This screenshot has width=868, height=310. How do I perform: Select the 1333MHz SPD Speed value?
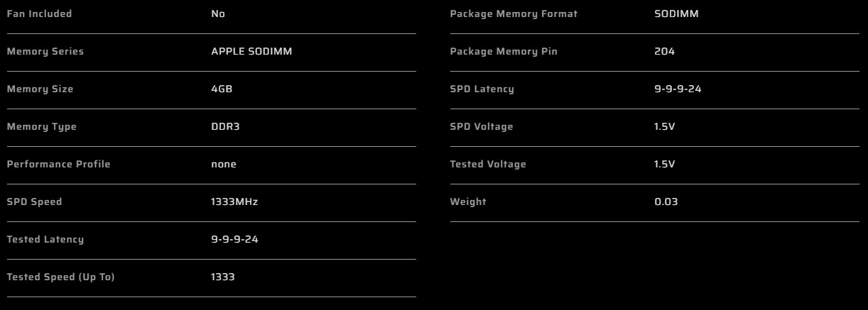[x=234, y=202]
